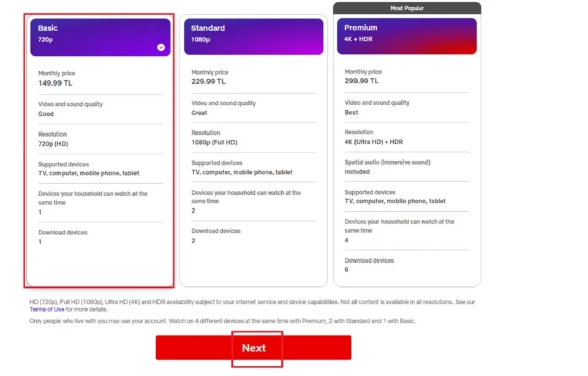Select the Standard 1080p plan header
Viewport: 588px width, 376px height.
pos(254,37)
